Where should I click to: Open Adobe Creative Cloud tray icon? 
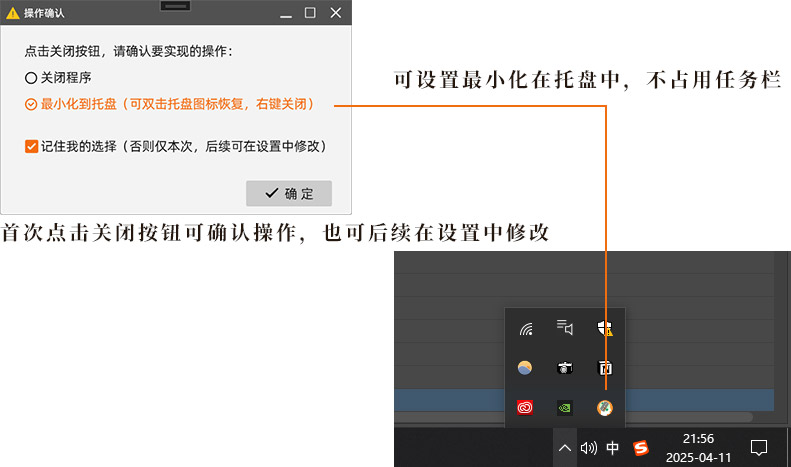click(525, 407)
